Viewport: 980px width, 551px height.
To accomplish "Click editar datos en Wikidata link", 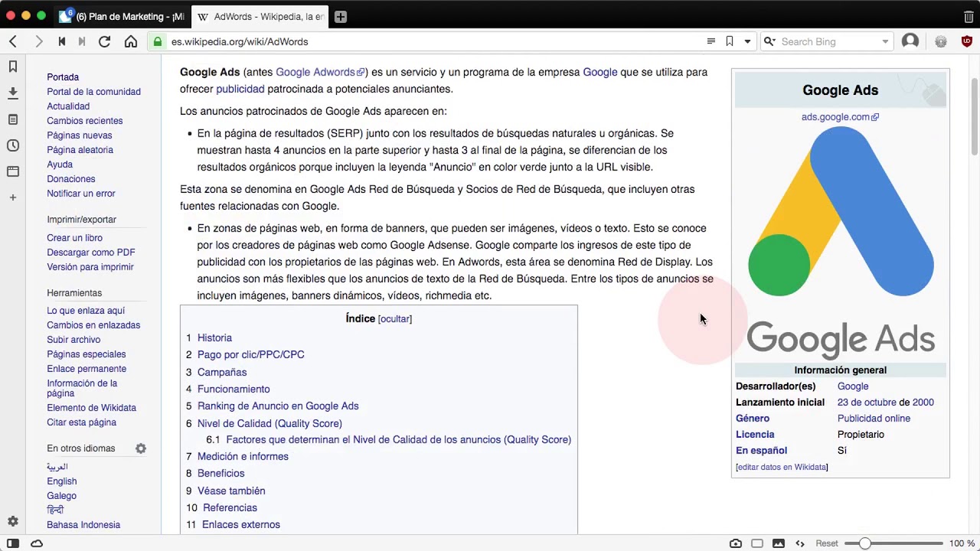I will pos(782,467).
